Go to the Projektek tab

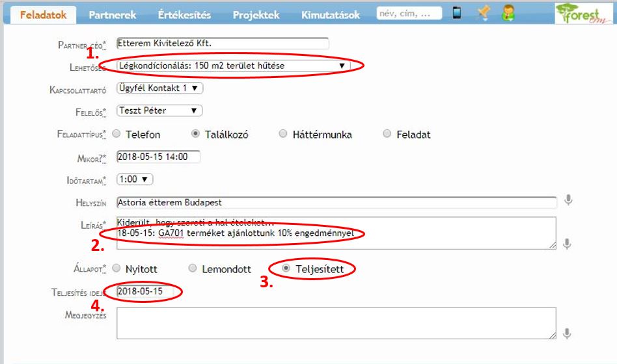[256, 14]
